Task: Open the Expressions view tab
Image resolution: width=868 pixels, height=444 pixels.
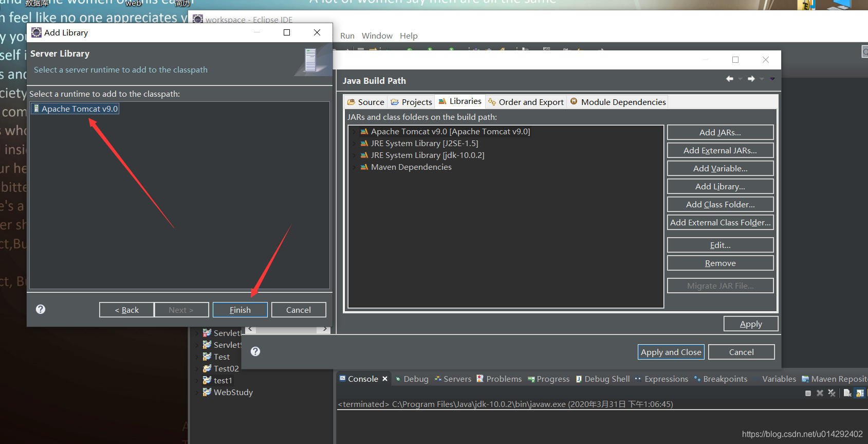Action: [661, 379]
